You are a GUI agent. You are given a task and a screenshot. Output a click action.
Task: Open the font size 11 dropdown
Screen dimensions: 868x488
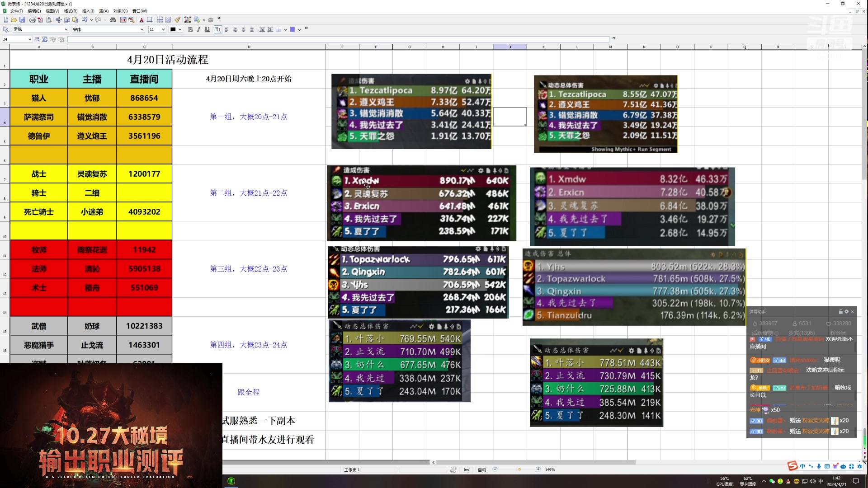pos(163,30)
